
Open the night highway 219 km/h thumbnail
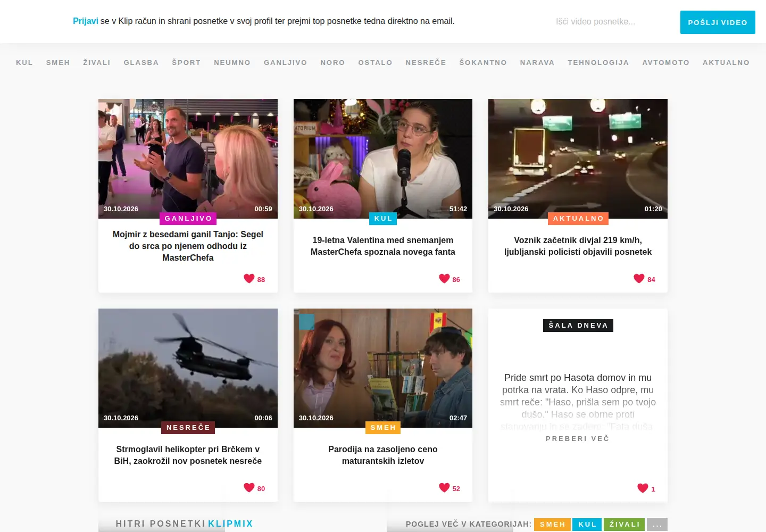[578, 159]
